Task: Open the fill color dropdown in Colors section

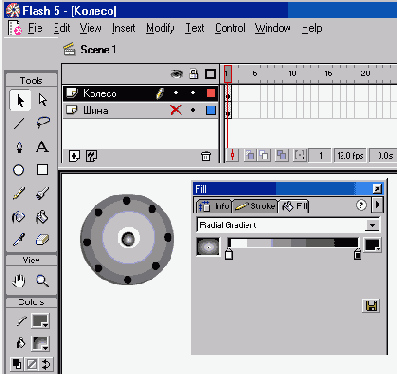Action: [40, 343]
